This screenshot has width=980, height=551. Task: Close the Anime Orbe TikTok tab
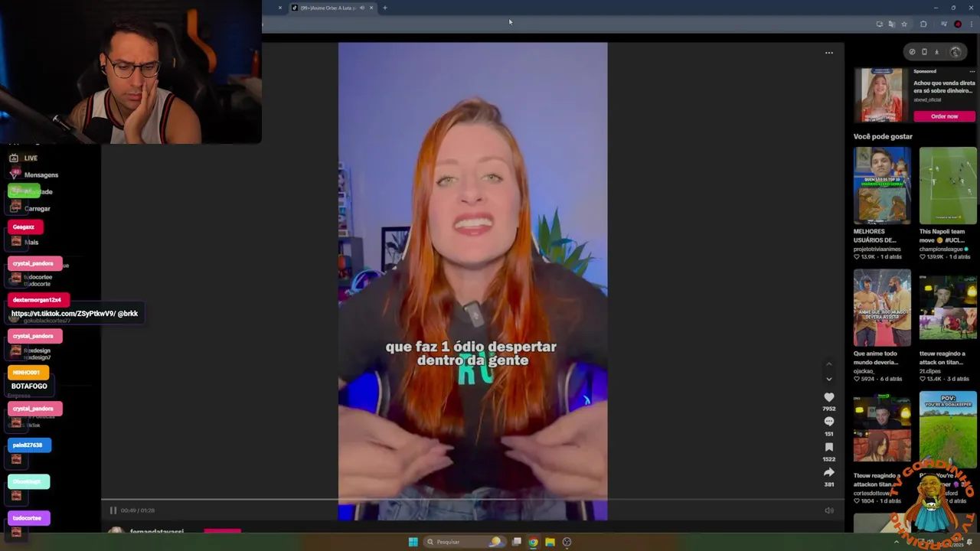pos(371,8)
